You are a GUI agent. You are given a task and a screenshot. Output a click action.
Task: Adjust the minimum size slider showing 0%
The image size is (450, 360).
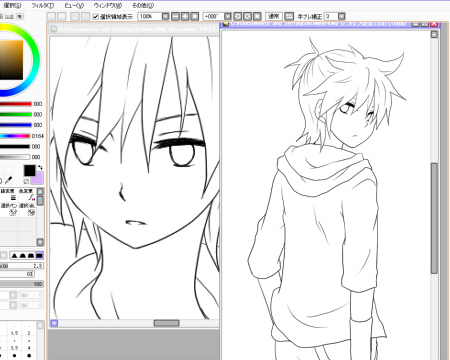click(x=17, y=274)
